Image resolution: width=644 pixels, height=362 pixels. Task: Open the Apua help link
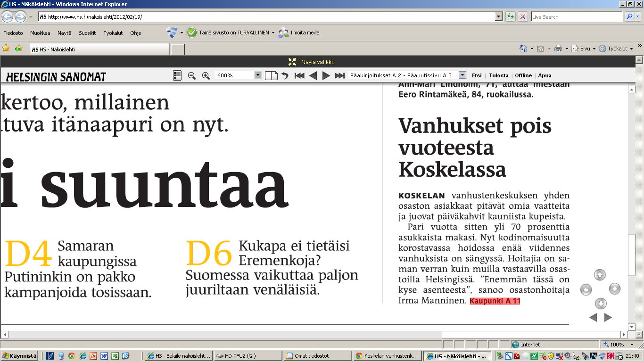pyautogui.click(x=545, y=75)
